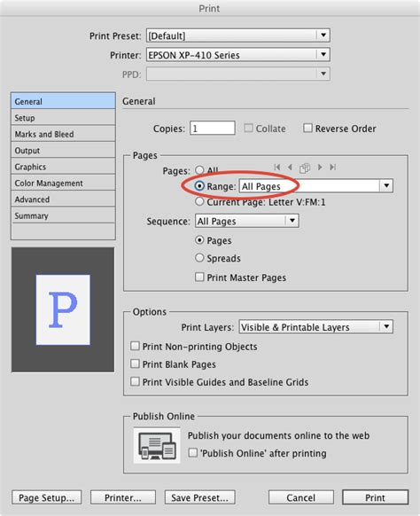Viewport: 420px width, 516px height.
Task: Click the Publish Online devices icon
Action: coord(157,445)
